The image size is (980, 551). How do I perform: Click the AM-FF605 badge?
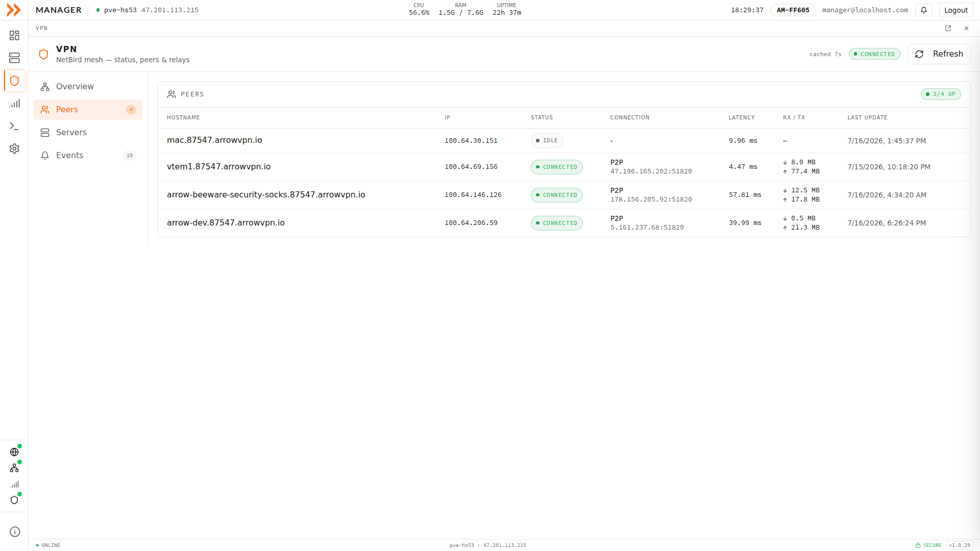pos(793,10)
